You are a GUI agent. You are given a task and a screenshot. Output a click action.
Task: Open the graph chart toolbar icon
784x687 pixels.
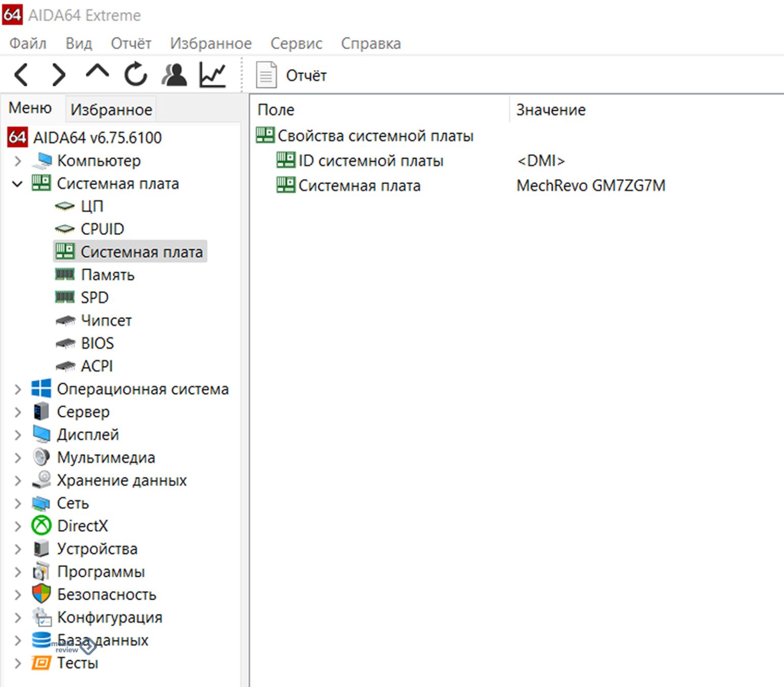point(212,75)
